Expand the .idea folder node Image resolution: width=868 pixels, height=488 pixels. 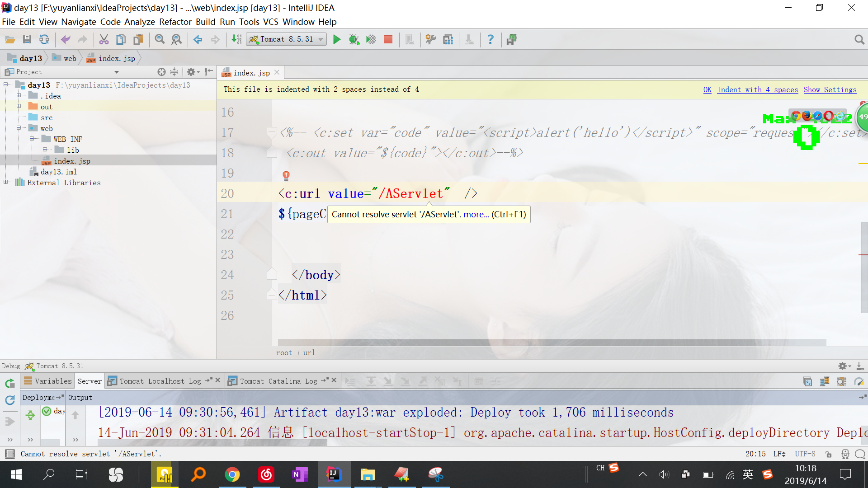(19, 95)
